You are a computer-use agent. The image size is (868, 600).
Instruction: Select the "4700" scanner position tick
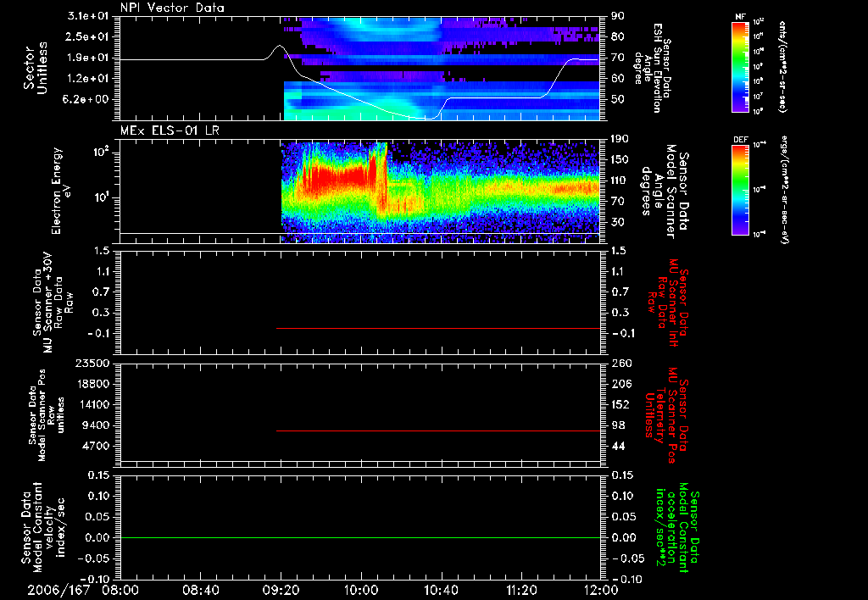[x=96, y=446]
